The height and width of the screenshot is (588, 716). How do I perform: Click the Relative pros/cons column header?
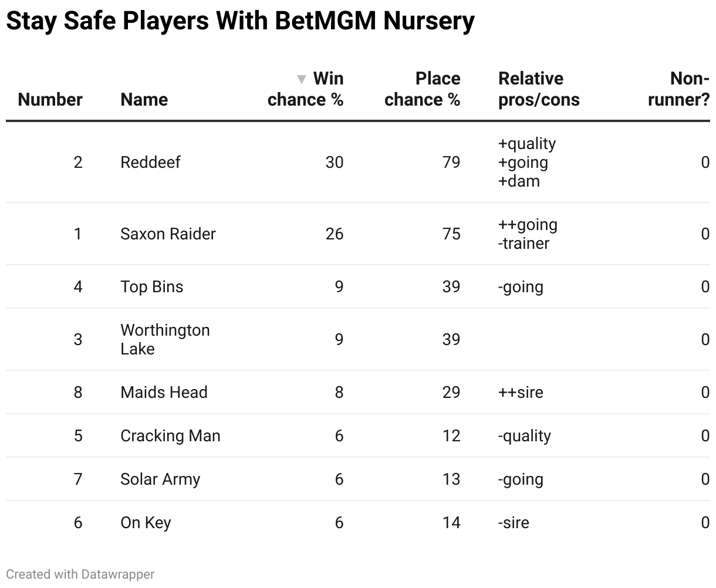[x=538, y=89]
